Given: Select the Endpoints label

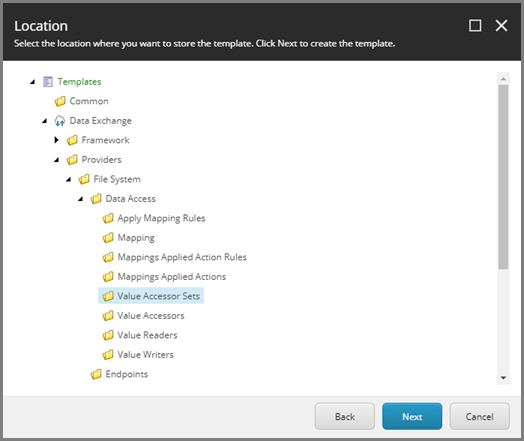Looking at the screenshot, I should click(x=127, y=374).
